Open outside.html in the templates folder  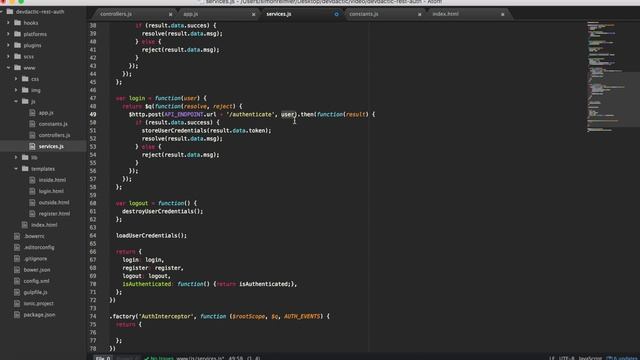tap(54, 202)
